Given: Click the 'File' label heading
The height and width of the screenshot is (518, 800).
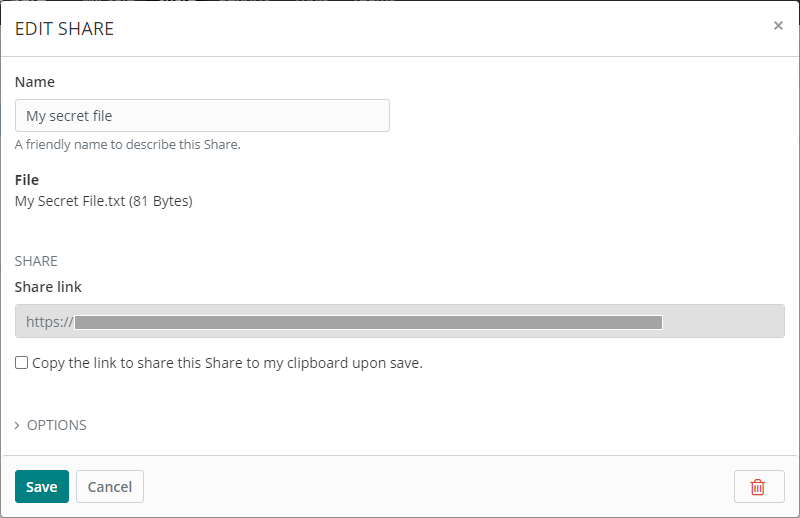Looking at the screenshot, I should [27, 180].
